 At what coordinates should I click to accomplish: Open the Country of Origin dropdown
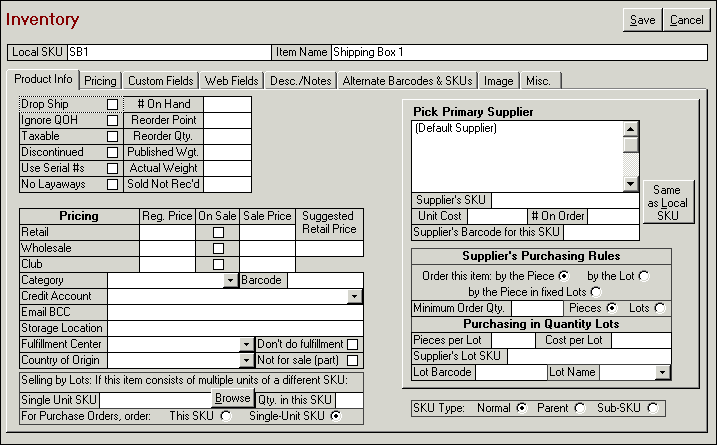[246, 360]
